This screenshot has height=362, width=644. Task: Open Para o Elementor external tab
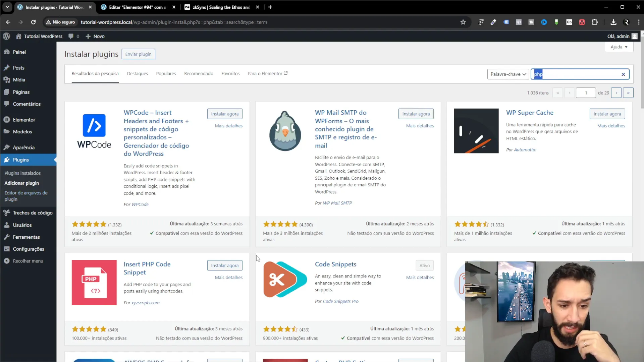[268, 73]
